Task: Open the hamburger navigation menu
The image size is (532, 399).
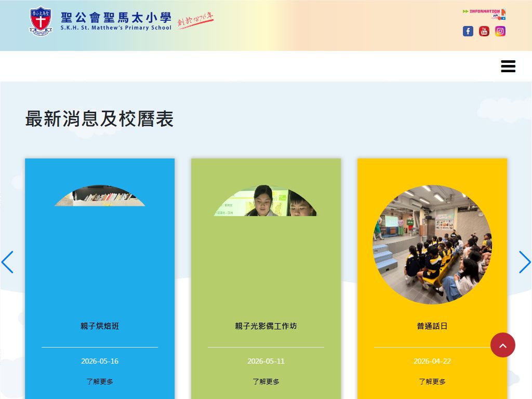Action: tap(508, 66)
